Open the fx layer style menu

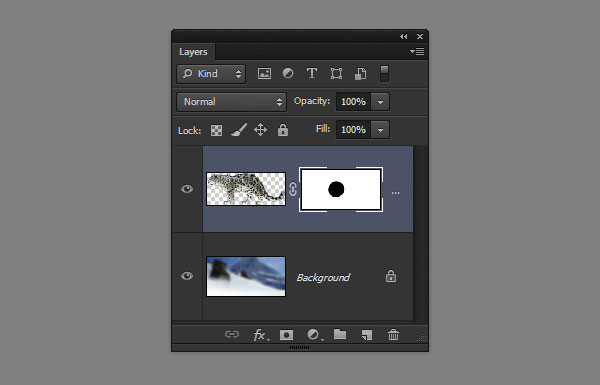pos(261,335)
